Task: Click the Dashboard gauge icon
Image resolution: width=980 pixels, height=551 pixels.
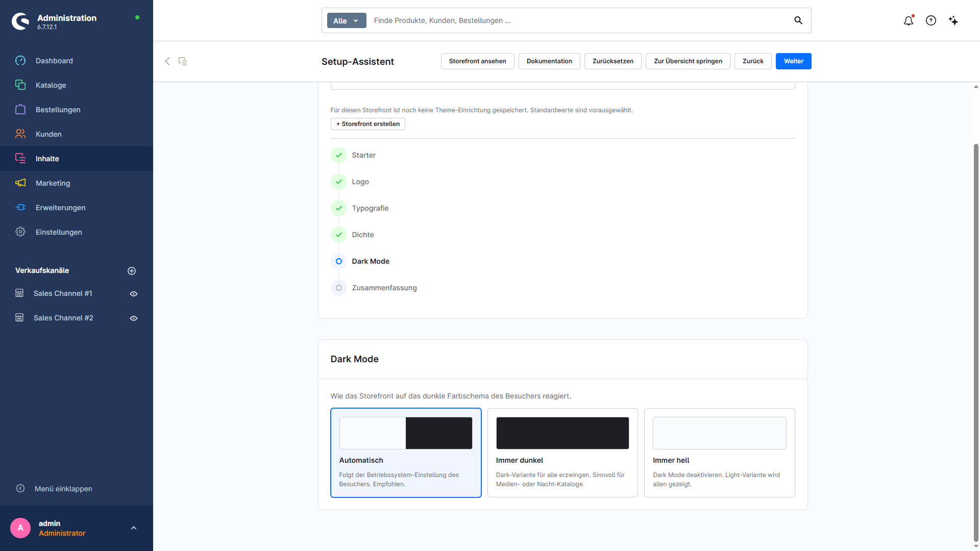Action: [x=20, y=61]
